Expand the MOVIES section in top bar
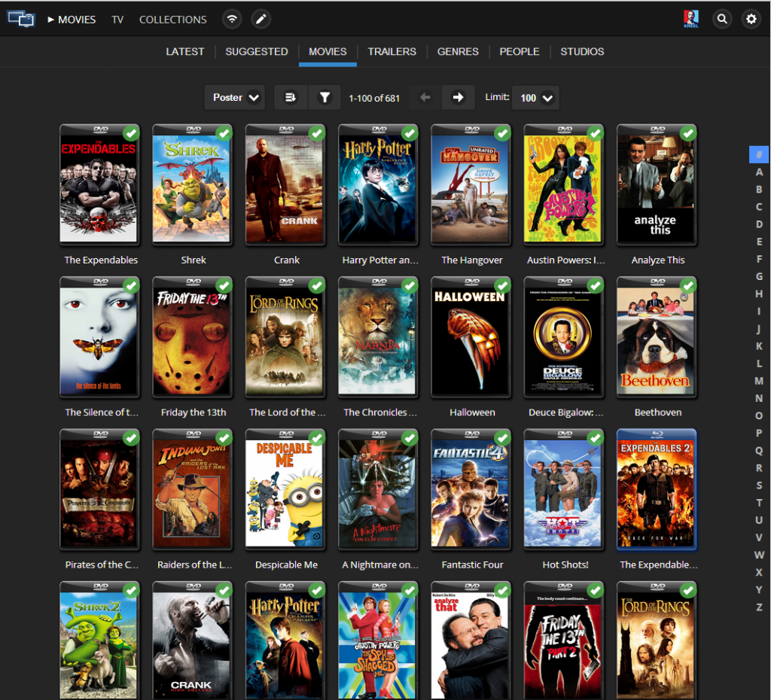This screenshot has height=700, width=771. 71,19
